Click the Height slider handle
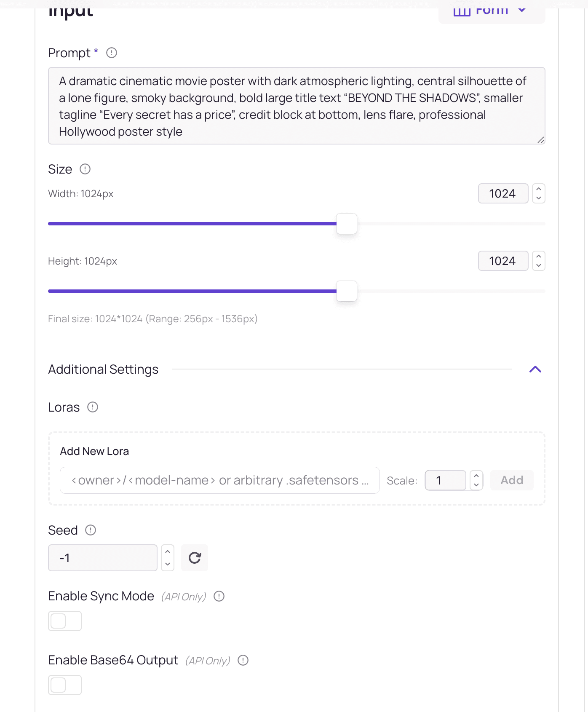This screenshot has width=588, height=712. point(347,291)
